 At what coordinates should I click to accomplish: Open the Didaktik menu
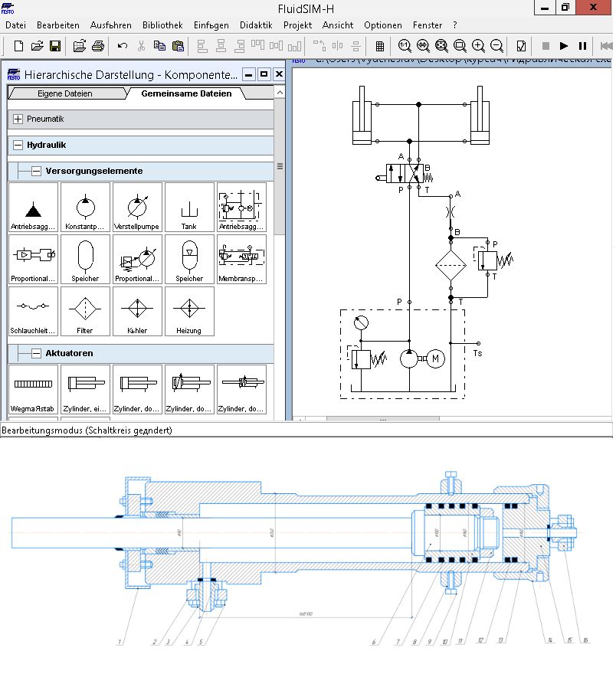pos(256,25)
